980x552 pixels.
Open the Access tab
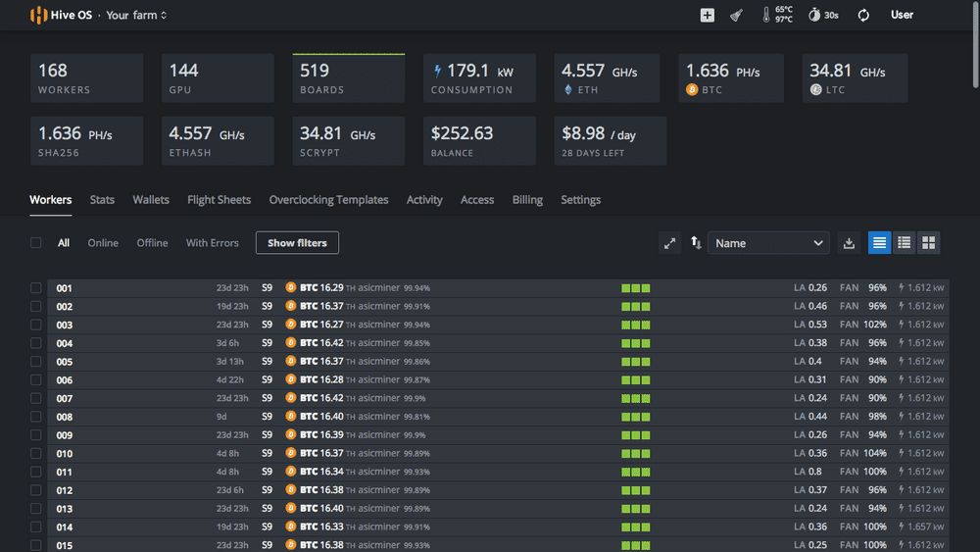point(477,200)
